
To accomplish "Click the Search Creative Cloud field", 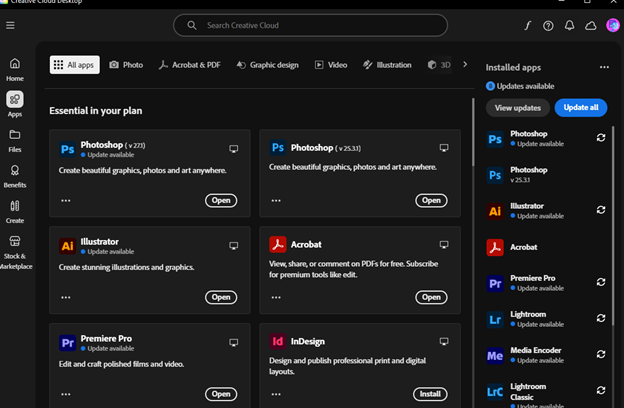I will [x=310, y=25].
